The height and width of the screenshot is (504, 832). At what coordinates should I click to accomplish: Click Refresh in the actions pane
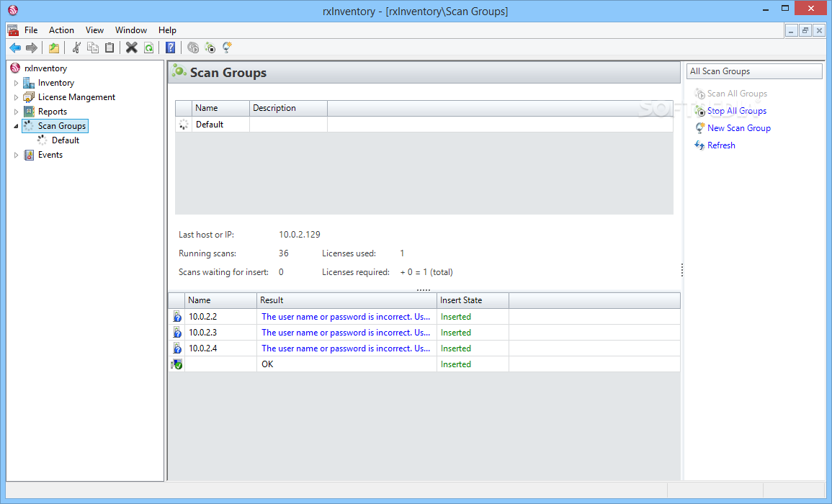click(x=721, y=145)
